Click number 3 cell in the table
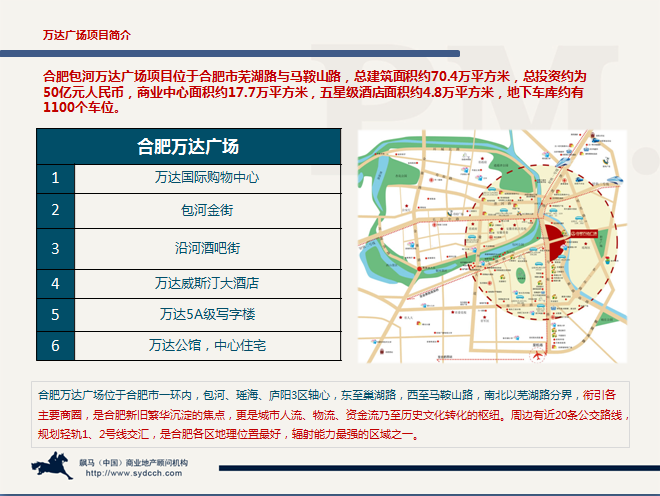 pyautogui.click(x=56, y=247)
